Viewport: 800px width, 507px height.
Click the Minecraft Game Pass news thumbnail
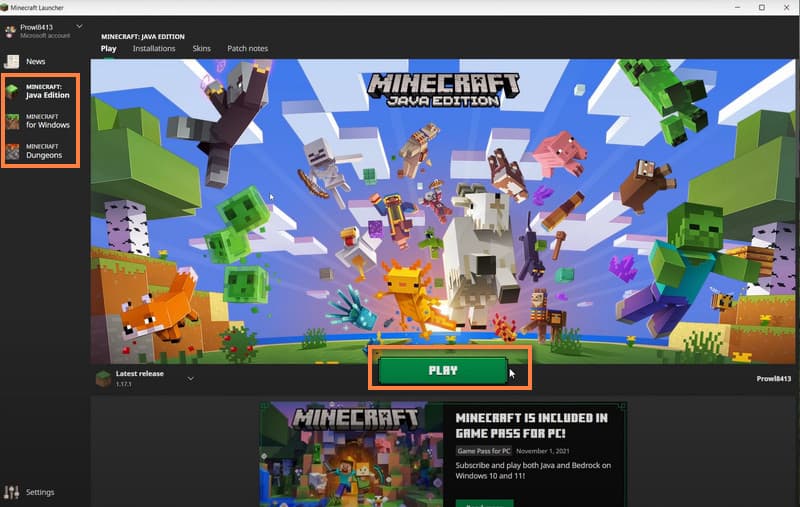pyautogui.click(x=351, y=454)
